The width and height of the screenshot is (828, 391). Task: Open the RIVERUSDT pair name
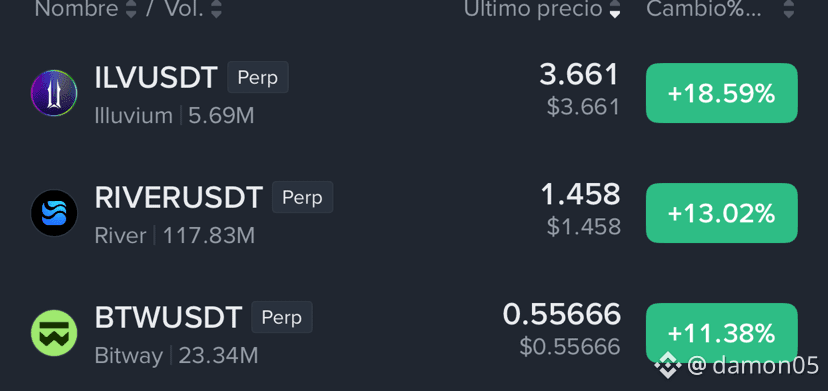pos(178,198)
